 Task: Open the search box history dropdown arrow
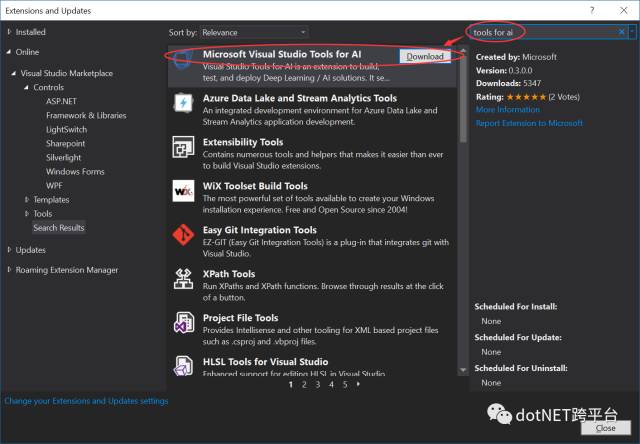[x=632, y=32]
